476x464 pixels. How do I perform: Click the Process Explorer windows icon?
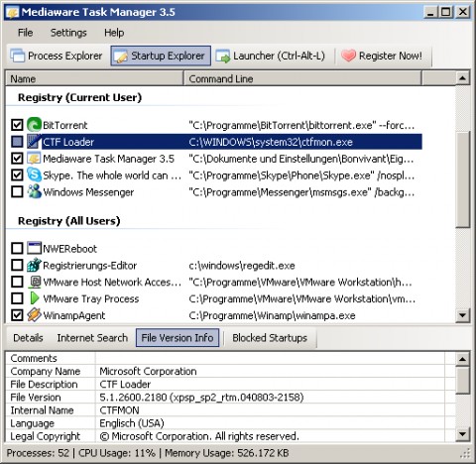click(18, 56)
